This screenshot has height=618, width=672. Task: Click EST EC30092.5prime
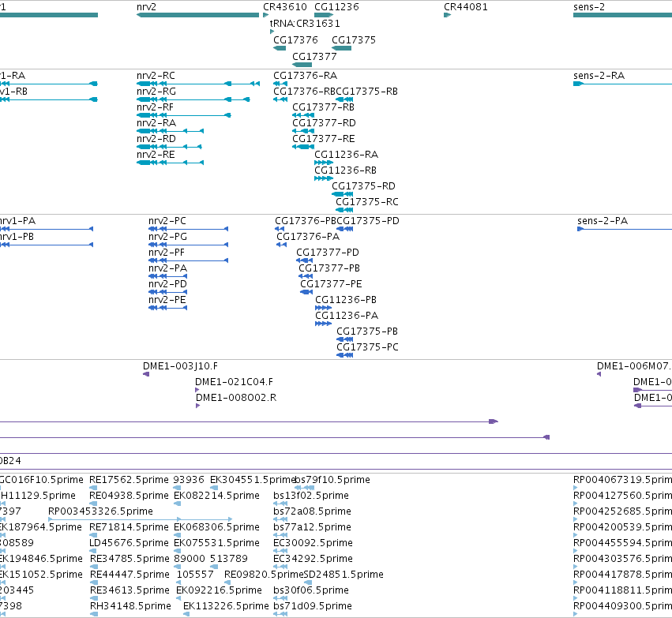click(x=313, y=544)
